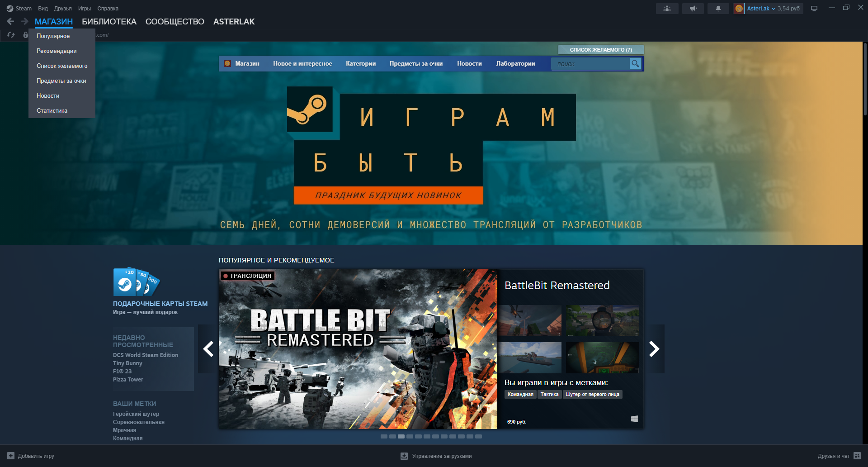
Task: Choose Статистика from the dropdown menu
Action: [62, 111]
